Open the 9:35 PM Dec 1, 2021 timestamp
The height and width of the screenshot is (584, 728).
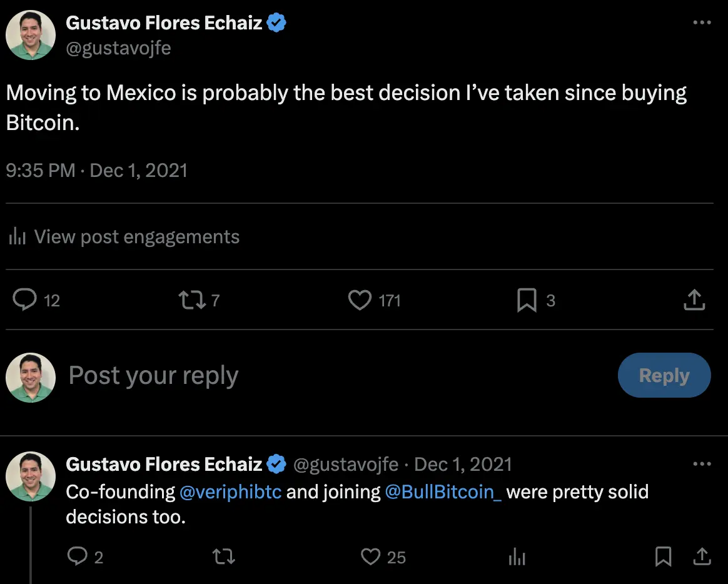click(97, 170)
